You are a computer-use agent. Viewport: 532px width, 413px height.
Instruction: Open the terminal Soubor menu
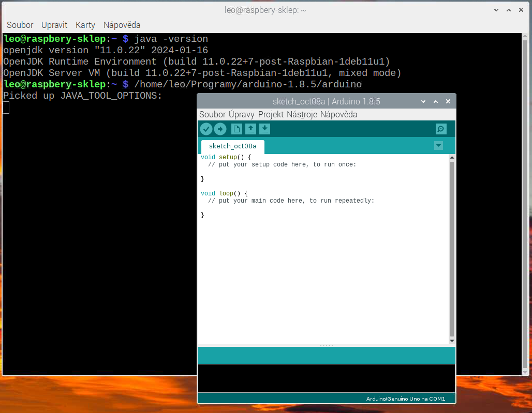coord(20,25)
